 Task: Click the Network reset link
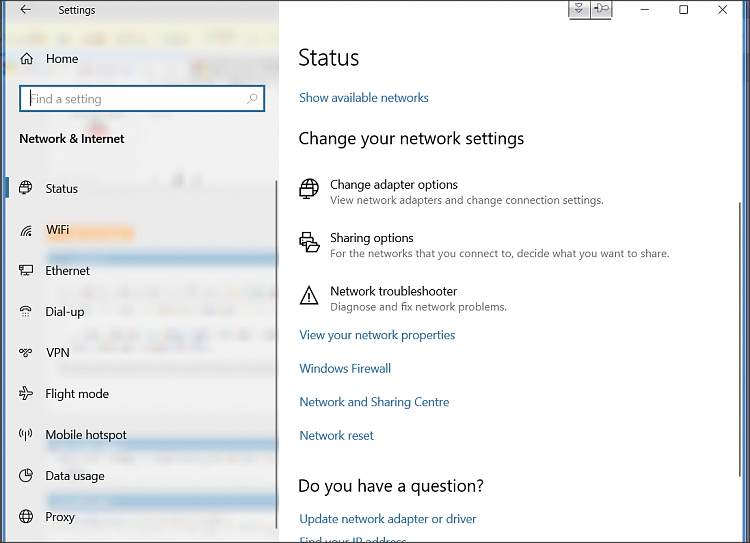pyautogui.click(x=337, y=435)
